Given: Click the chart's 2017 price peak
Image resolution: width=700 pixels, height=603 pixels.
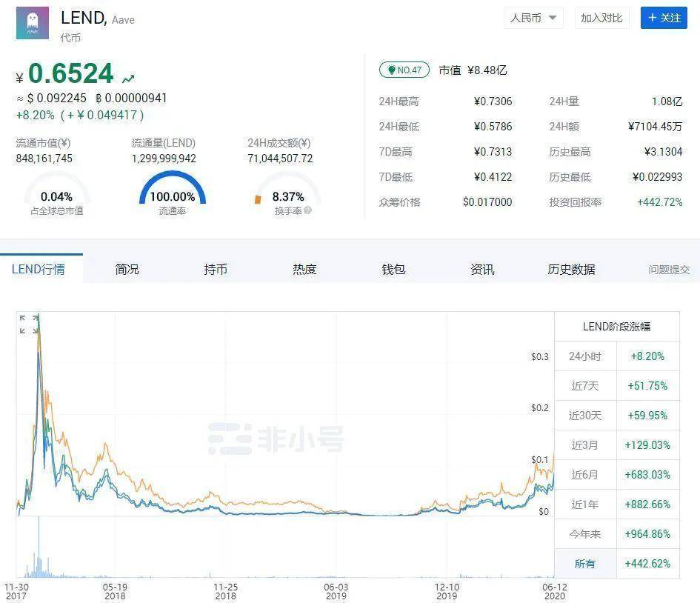Looking at the screenshot, I should (x=39, y=316).
